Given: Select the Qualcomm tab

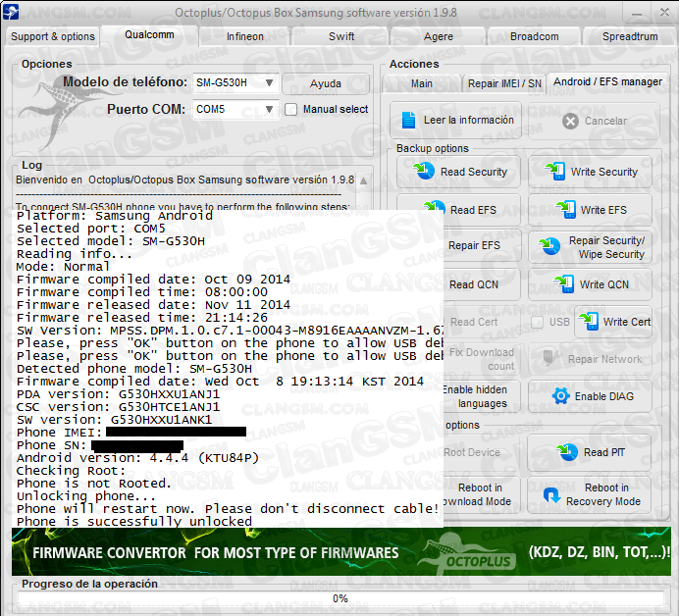Looking at the screenshot, I should [x=149, y=35].
